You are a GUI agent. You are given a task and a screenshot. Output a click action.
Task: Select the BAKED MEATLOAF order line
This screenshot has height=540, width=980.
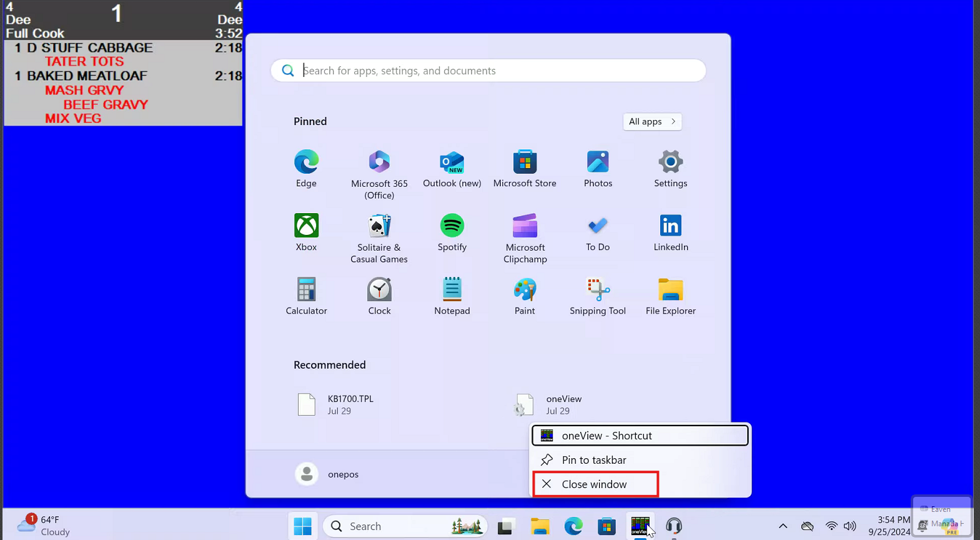(x=124, y=76)
